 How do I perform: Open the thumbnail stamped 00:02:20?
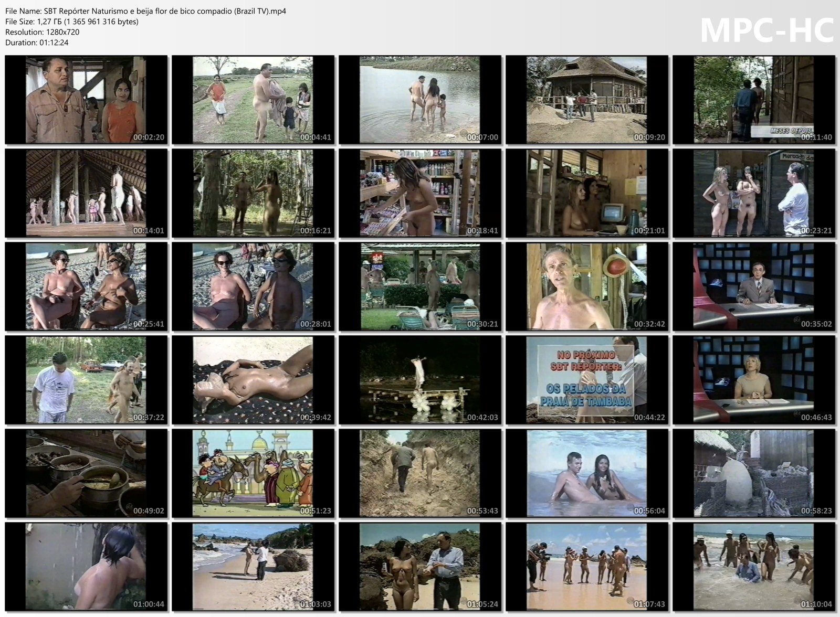click(86, 100)
